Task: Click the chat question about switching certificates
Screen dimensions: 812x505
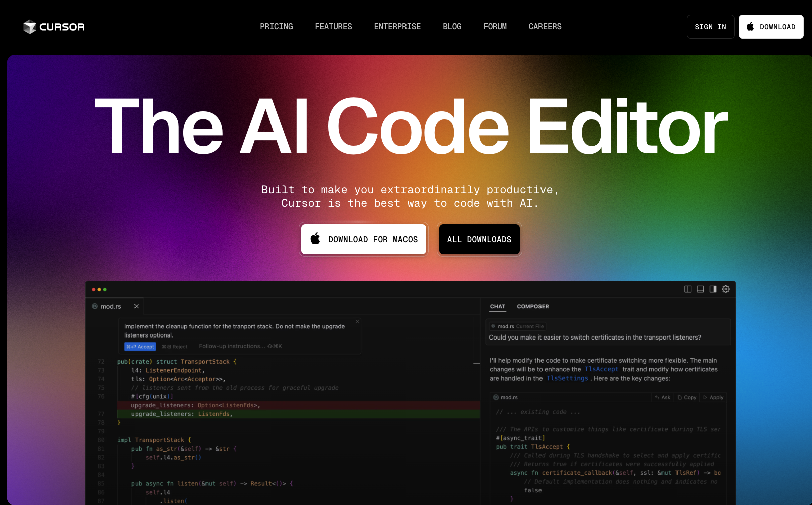Action: [x=595, y=338]
